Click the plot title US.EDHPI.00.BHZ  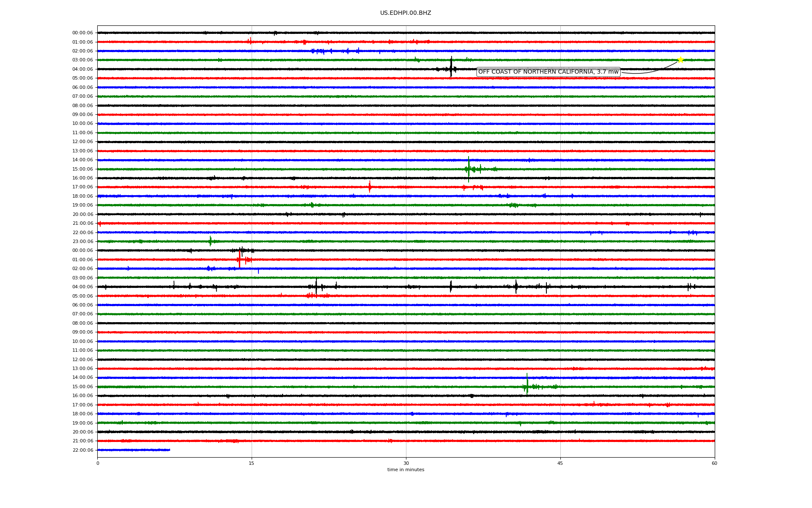[x=405, y=13]
